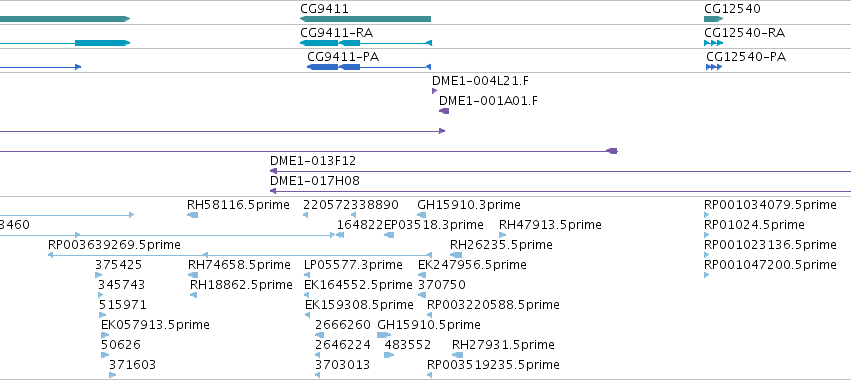The width and height of the screenshot is (851, 380).
Task: Click the RP003639269.5prime alignment label
Action: [x=115, y=245]
